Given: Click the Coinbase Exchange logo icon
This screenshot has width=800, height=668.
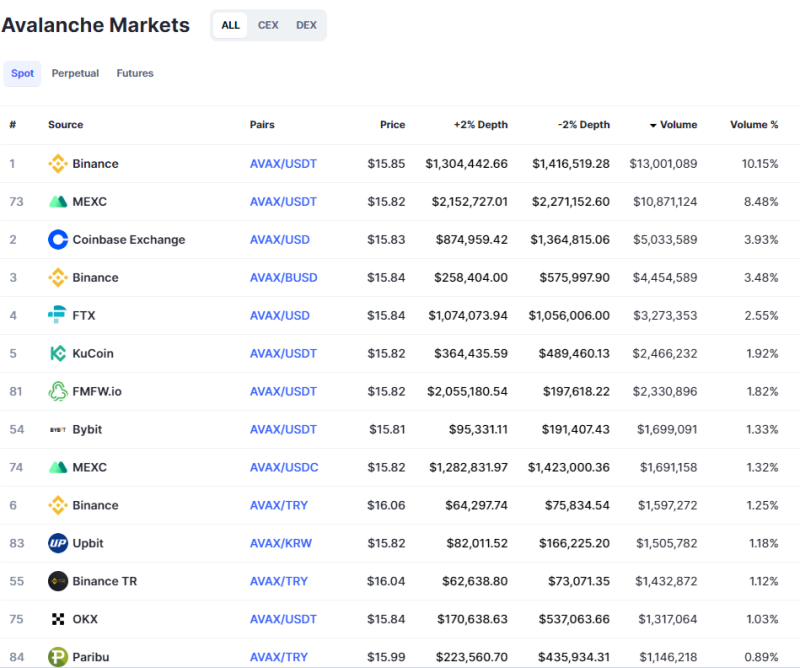Looking at the screenshot, I should tap(58, 239).
